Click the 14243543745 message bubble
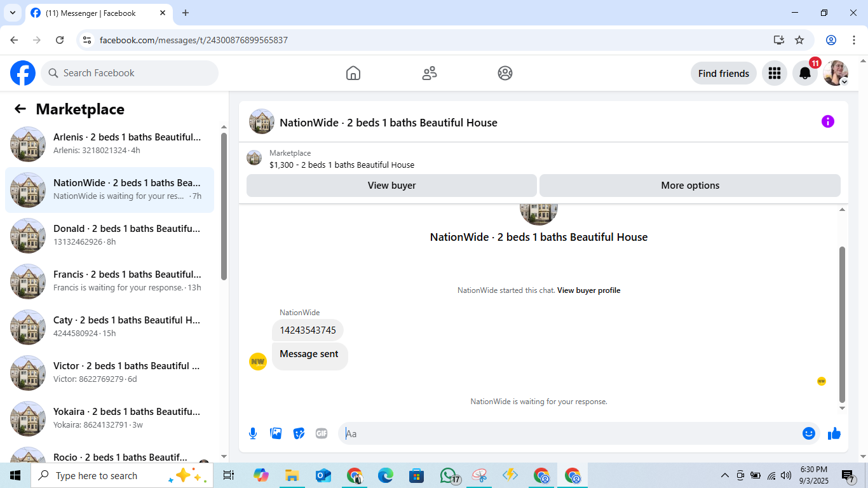Image resolution: width=868 pixels, height=488 pixels. [x=308, y=330]
